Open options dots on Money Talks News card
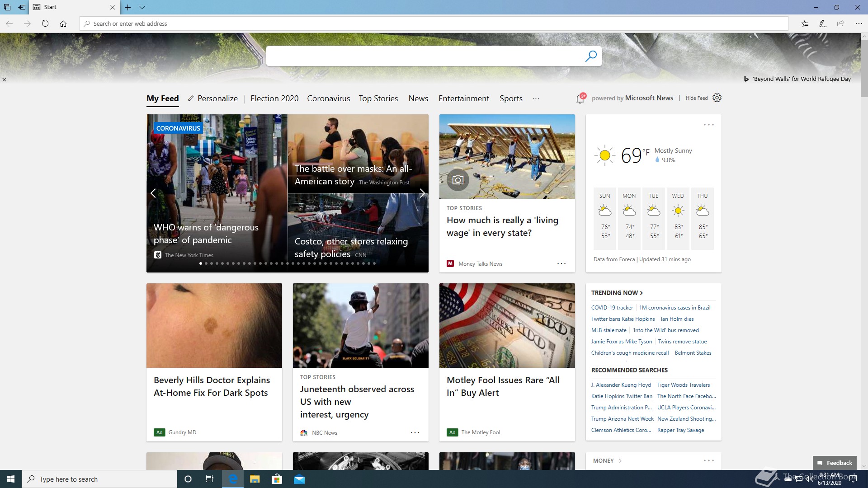This screenshot has width=868, height=488. click(x=561, y=263)
